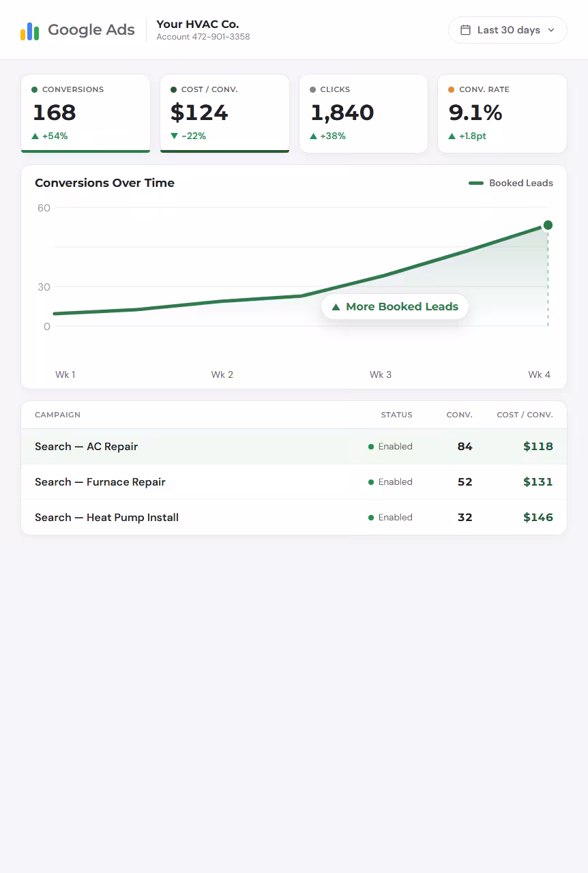Click the $118 cost per conversion
Screen dimensions: 588x873
538,447
